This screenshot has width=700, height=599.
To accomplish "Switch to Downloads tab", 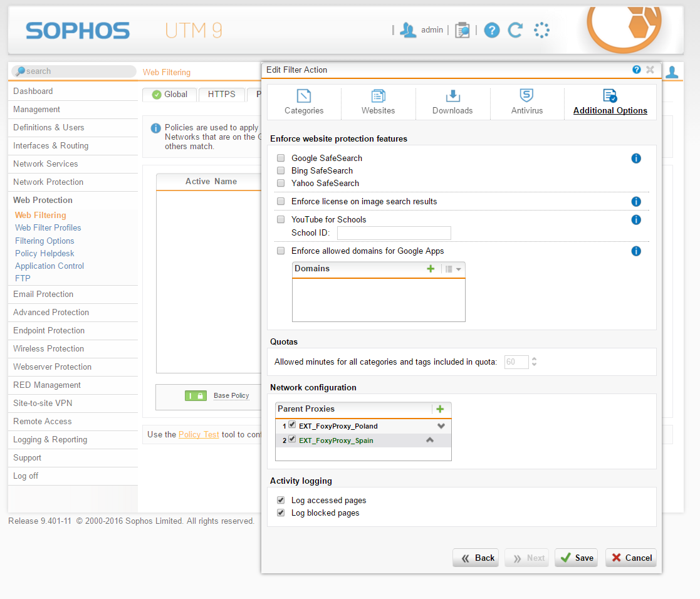I will tap(452, 102).
